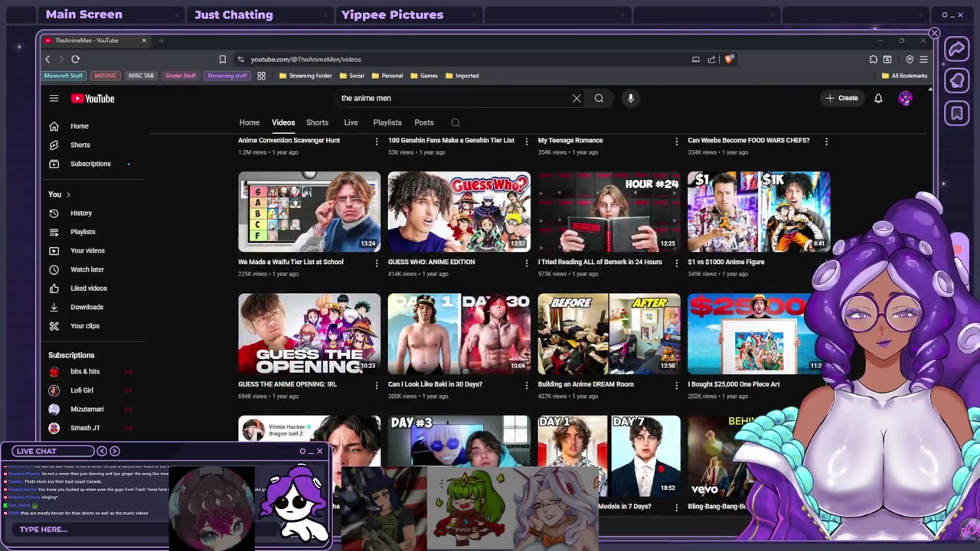Open the account avatar menu
The width and height of the screenshot is (980, 551).
coord(905,98)
